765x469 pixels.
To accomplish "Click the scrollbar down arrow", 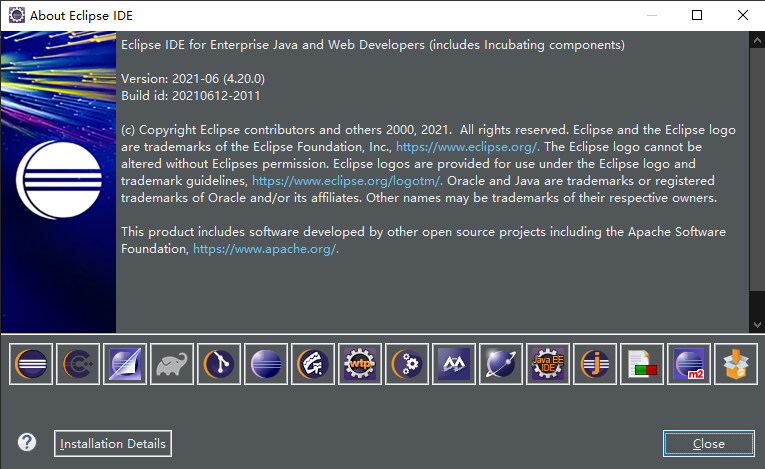I will (x=757, y=325).
